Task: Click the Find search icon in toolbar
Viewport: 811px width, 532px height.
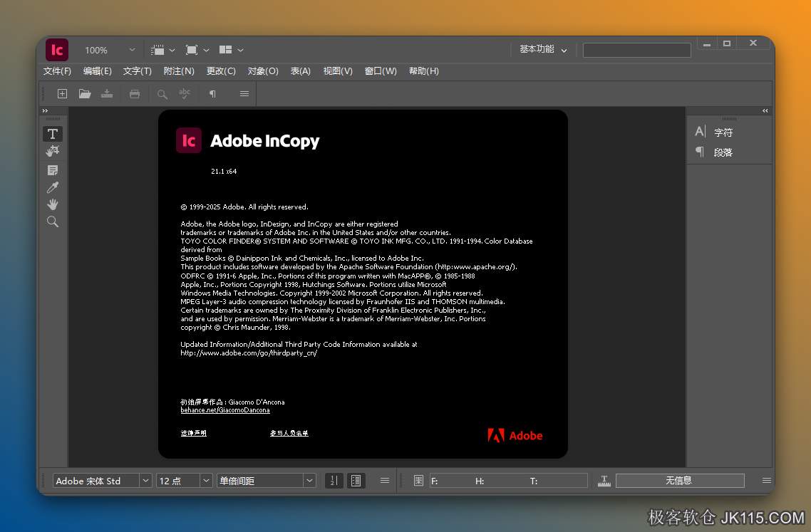Action: click(162, 94)
